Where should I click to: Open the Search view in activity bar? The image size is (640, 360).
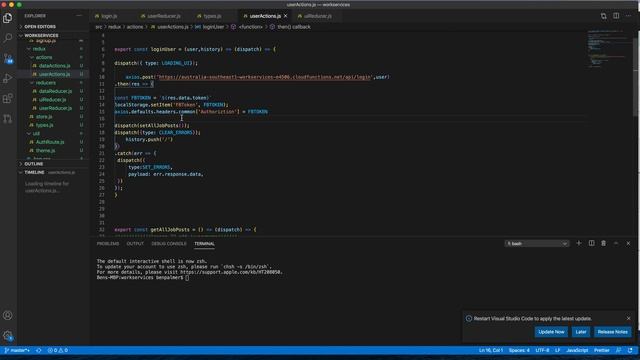point(8,38)
